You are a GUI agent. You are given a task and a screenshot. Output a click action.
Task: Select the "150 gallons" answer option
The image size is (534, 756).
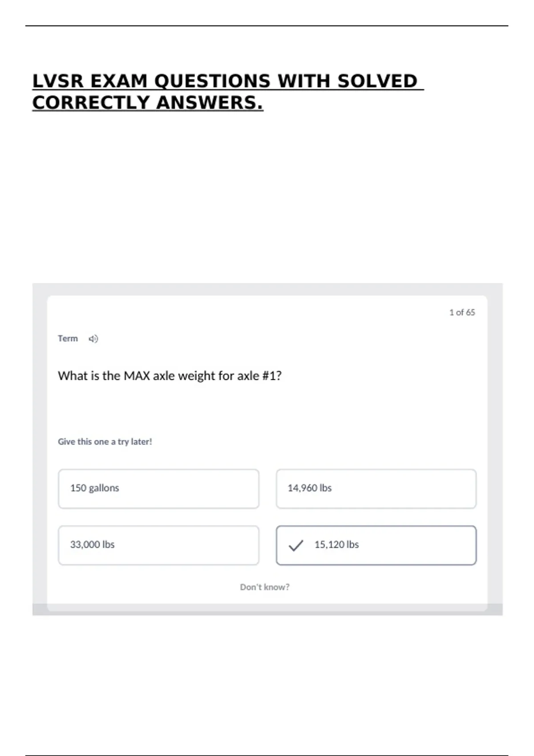point(158,488)
